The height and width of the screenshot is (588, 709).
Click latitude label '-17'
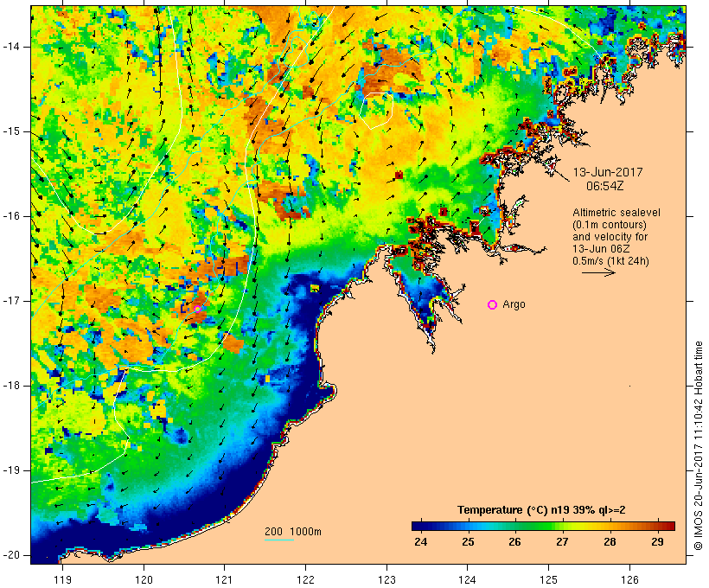11,301
